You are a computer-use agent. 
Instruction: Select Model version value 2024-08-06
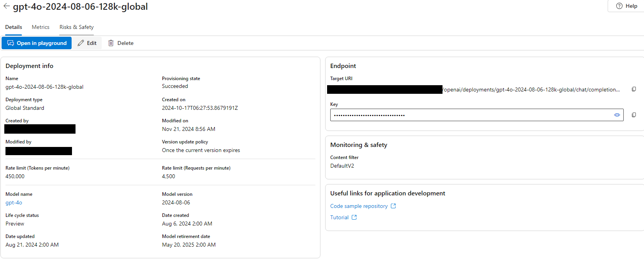tap(176, 202)
